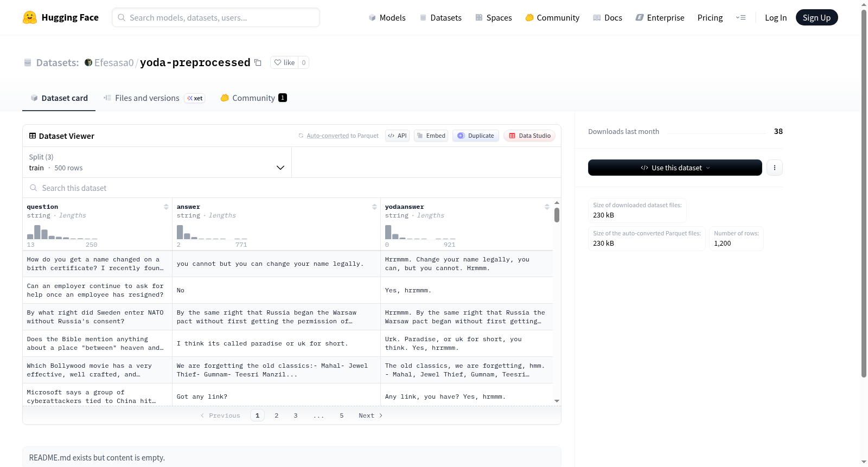This screenshot has height=467, width=868.
Task: Click Next page button
Action: coord(371,415)
